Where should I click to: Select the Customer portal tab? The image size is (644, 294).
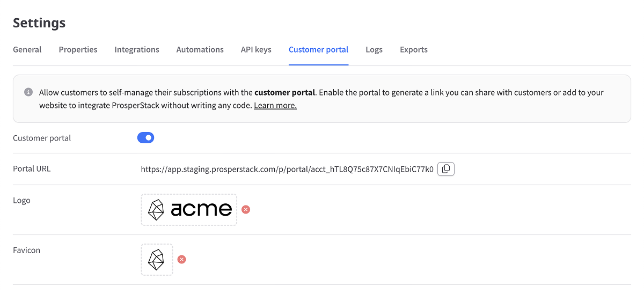coord(319,49)
